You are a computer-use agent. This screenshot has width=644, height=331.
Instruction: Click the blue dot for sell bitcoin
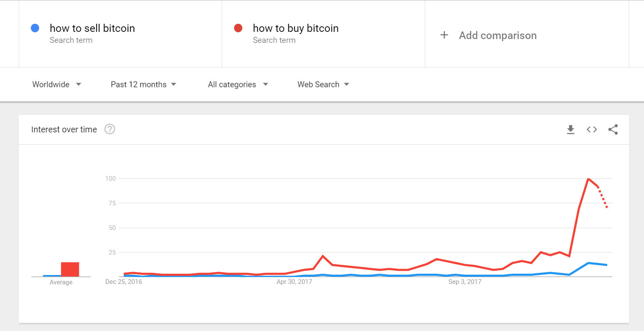(x=35, y=28)
